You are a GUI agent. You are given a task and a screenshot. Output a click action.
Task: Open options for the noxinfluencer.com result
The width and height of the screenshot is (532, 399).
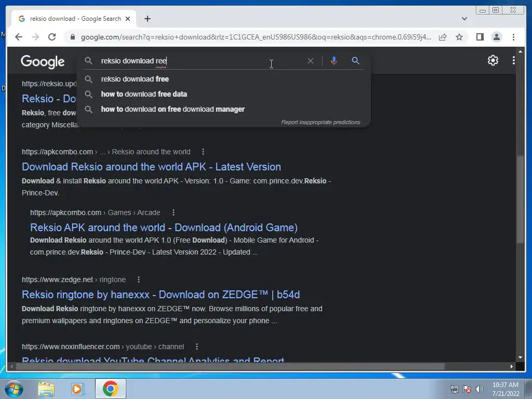197,347
